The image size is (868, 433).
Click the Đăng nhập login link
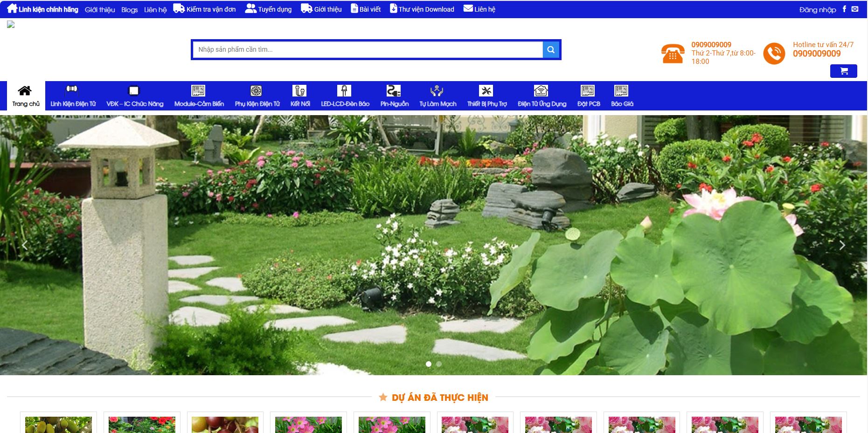click(817, 9)
